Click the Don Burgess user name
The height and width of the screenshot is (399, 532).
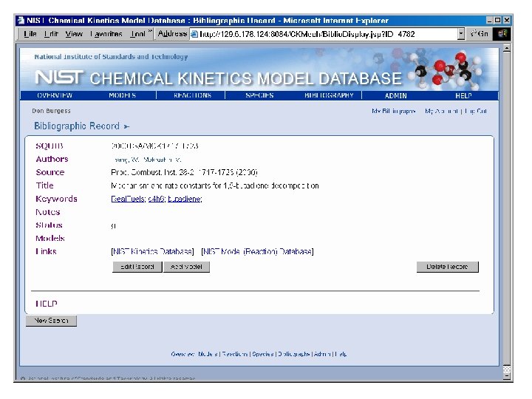pos(51,111)
